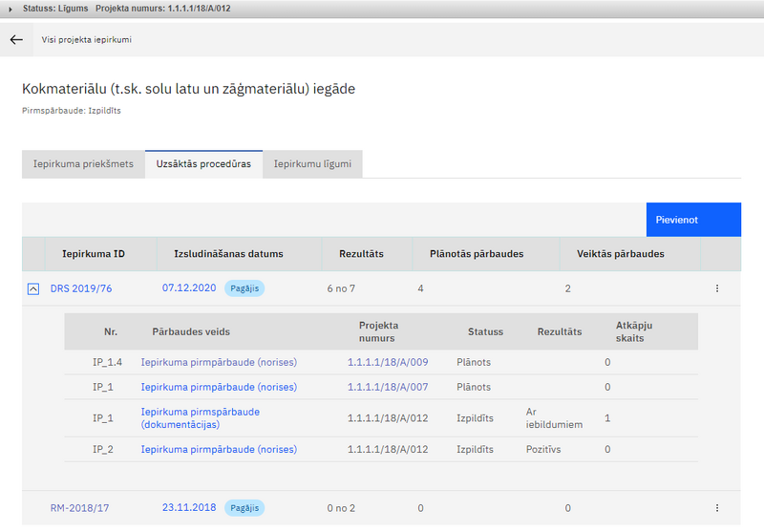This screenshot has width=764, height=532.
Task: Click the Pārbaudes veids sub-table header
Action: (x=191, y=331)
